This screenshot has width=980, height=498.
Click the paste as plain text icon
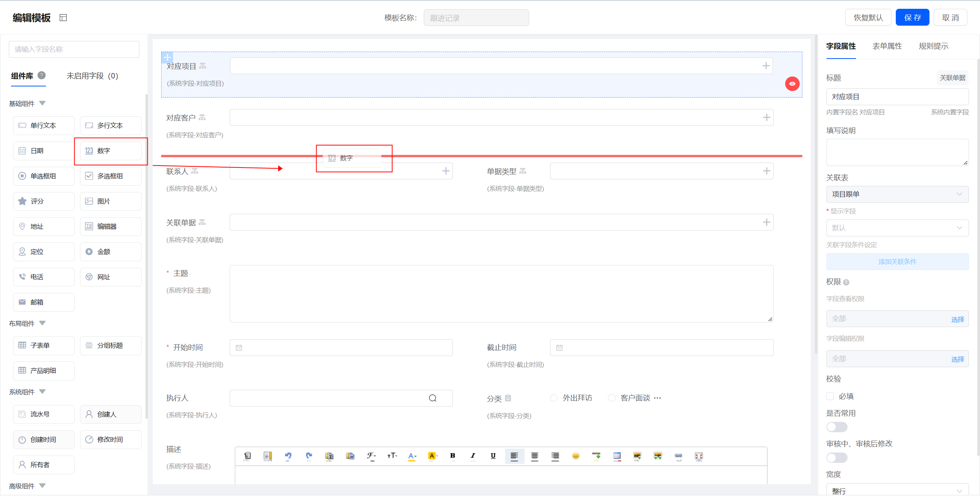click(x=329, y=456)
